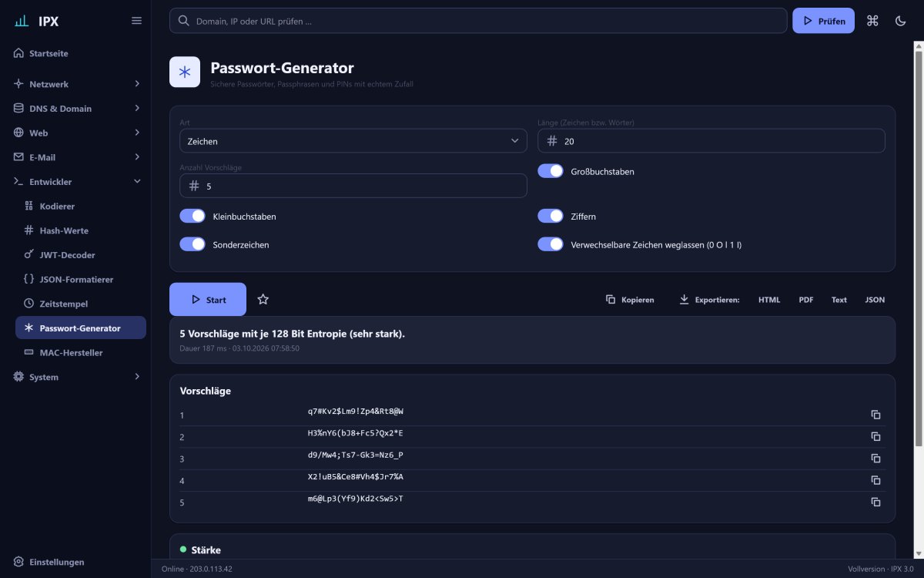Image resolution: width=924 pixels, height=578 pixels.
Task: Click the Passwort-Generator asterisk header icon
Action: (x=185, y=72)
